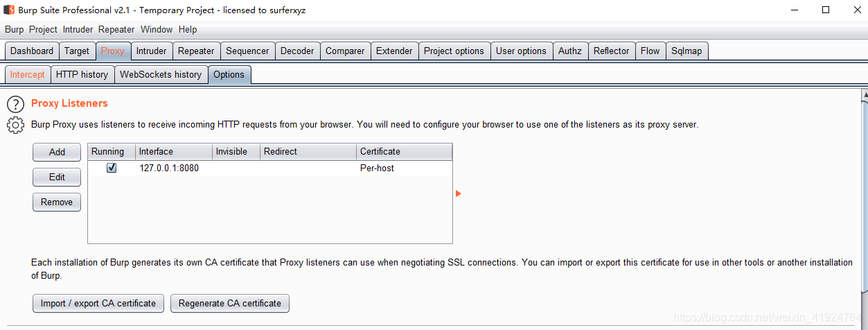Toggle the Running checkbox for 127.0.0.1:8080
Viewport: 868px width, 330px height.
(112, 168)
